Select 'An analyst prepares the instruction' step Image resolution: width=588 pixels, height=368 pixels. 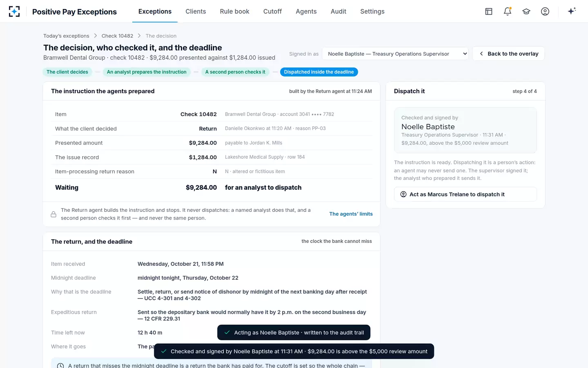(147, 72)
